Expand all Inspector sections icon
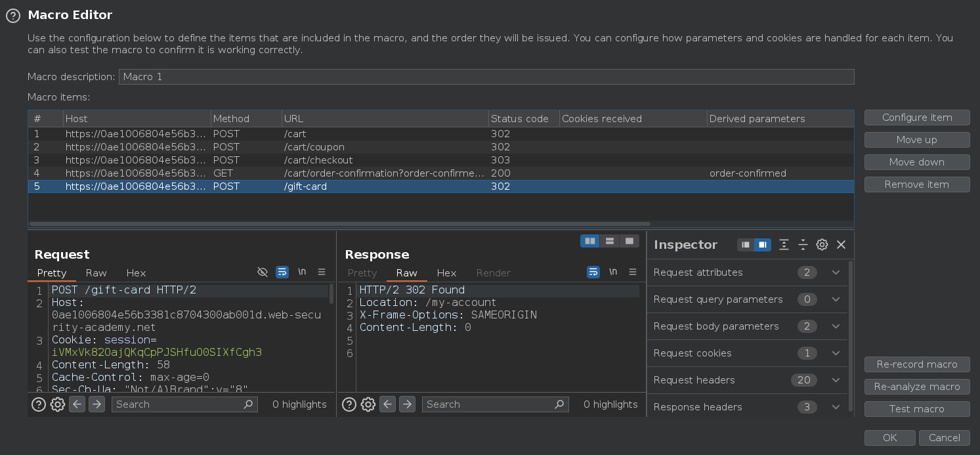This screenshot has height=455, width=980. 784,245
